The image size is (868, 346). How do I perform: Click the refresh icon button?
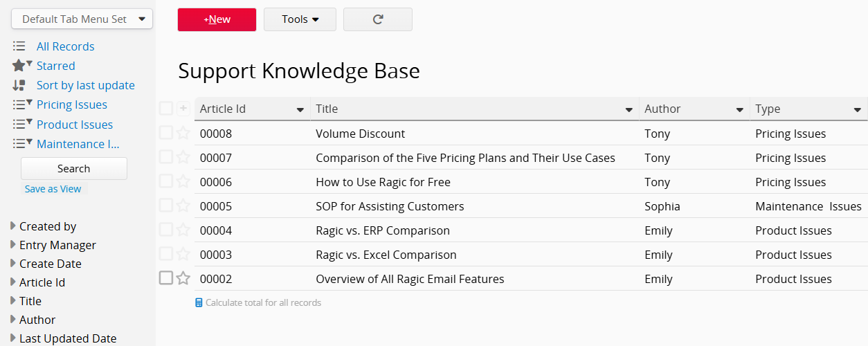(x=378, y=19)
